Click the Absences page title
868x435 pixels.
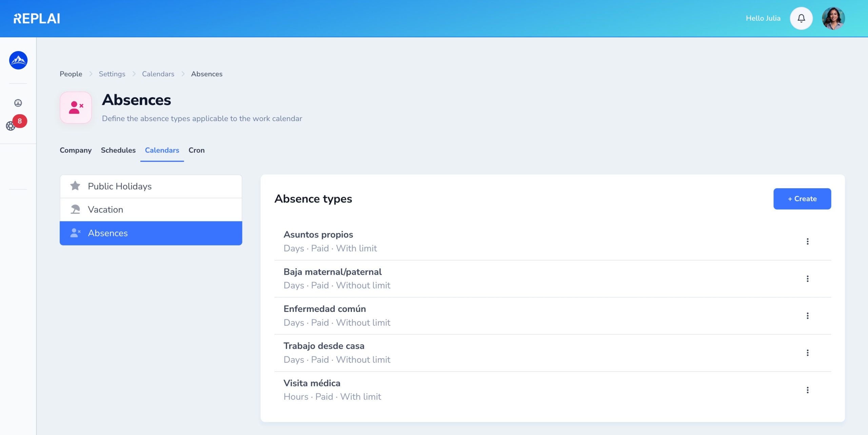(136, 100)
